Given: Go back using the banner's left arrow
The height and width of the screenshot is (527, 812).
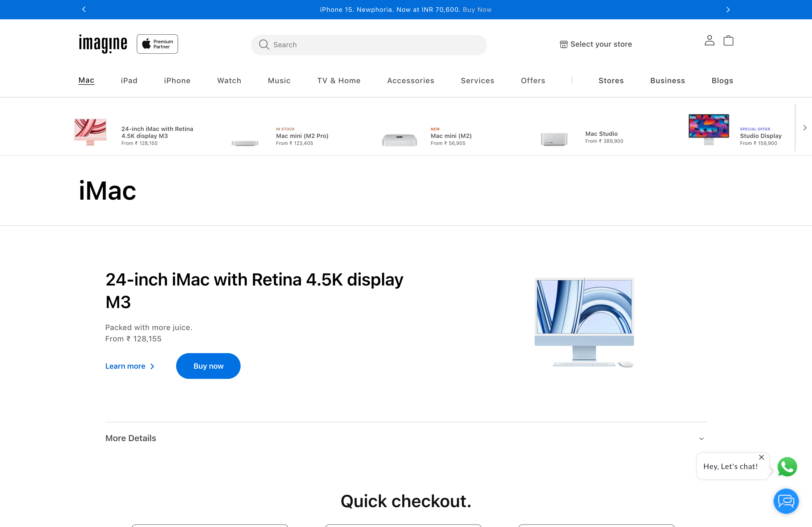Looking at the screenshot, I should coord(84,9).
